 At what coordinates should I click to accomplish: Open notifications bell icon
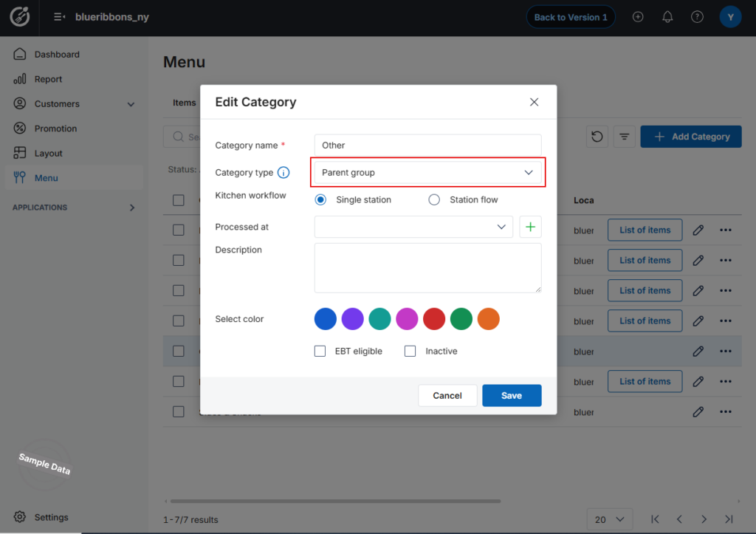click(x=667, y=17)
